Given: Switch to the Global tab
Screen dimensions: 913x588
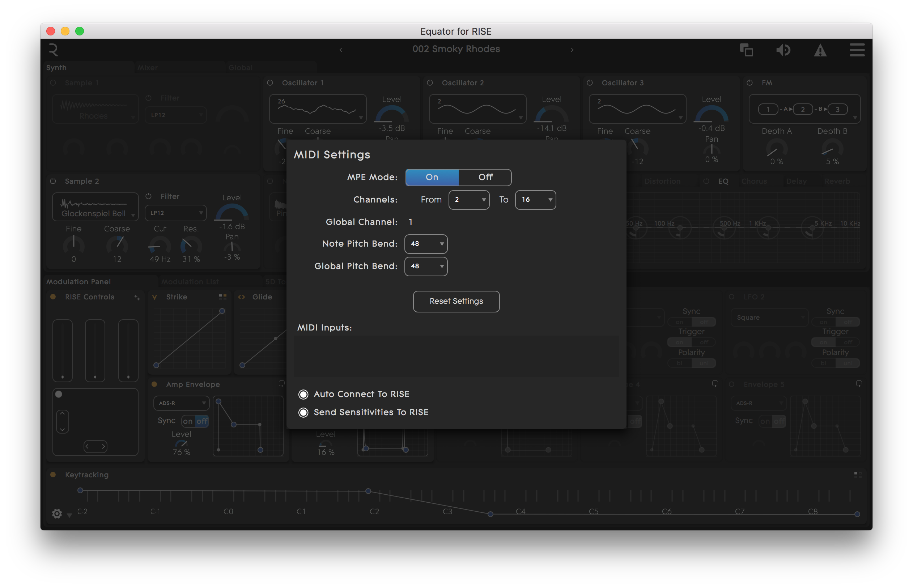Looking at the screenshot, I should click(240, 67).
